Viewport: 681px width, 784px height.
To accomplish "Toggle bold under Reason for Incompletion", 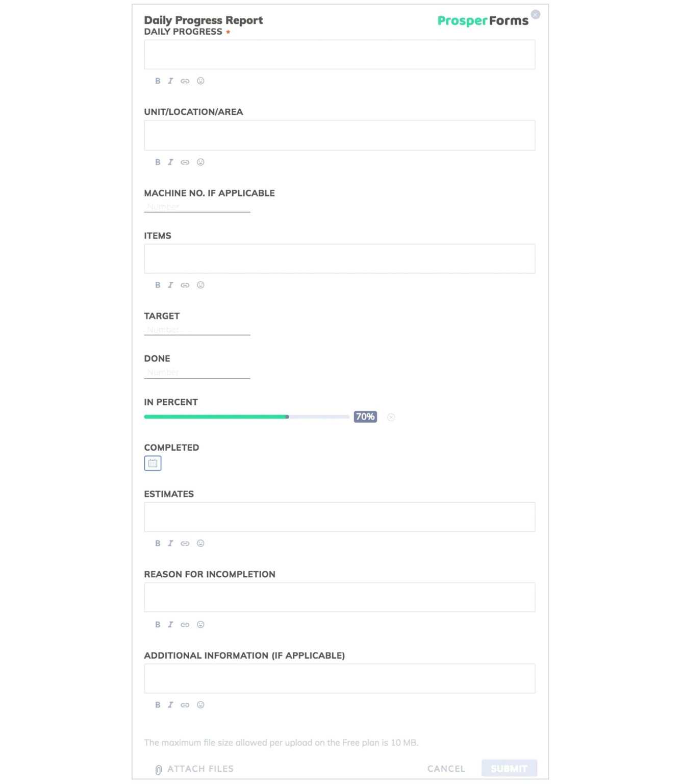I will [x=158, y=624].
